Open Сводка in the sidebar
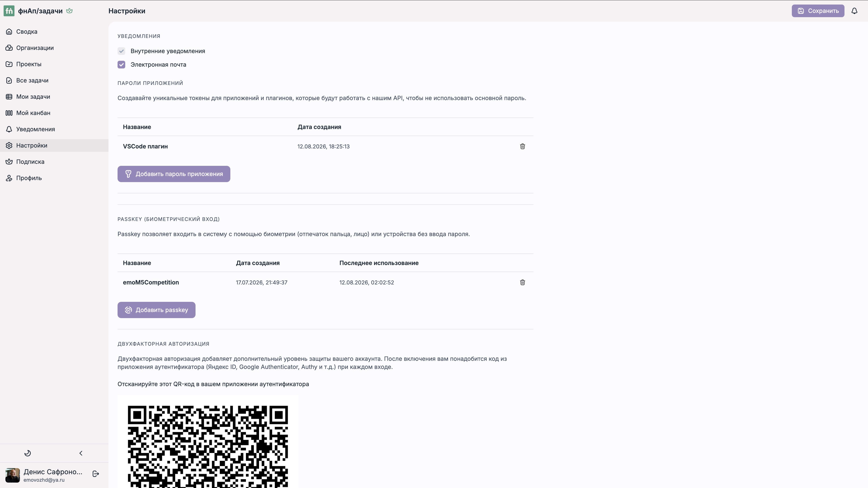 [54, 32]
